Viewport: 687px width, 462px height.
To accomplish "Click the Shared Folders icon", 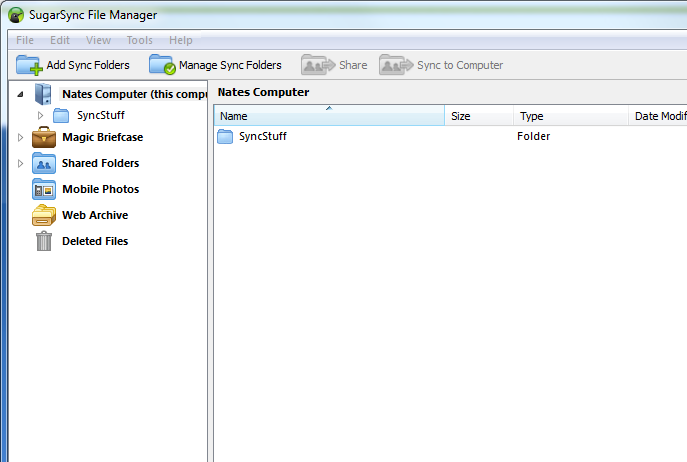I will 44,163.
